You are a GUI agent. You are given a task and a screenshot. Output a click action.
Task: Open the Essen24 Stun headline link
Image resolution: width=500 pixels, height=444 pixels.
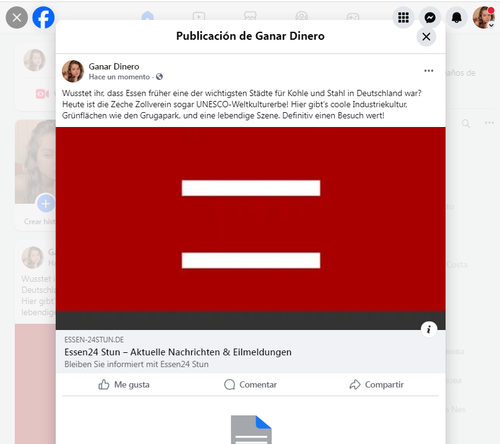pos(178,352)
